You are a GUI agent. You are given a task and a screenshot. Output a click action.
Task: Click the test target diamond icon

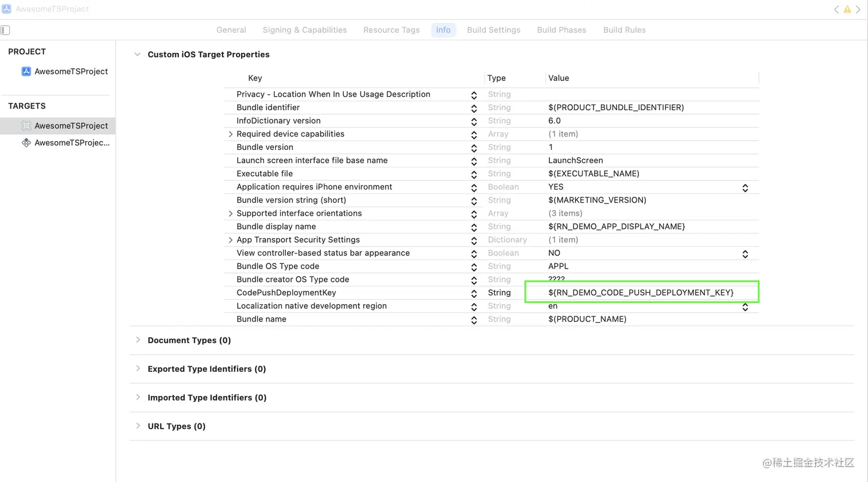[26, 142]
